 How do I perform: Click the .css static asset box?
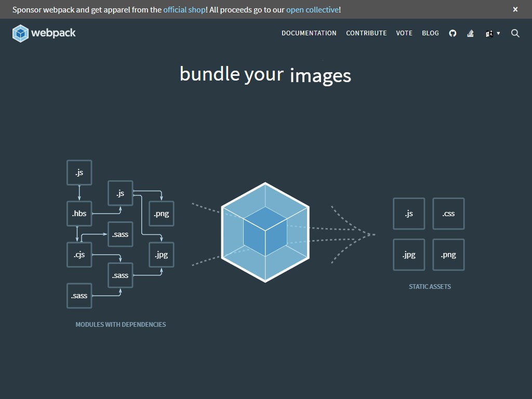coord(448,214)
